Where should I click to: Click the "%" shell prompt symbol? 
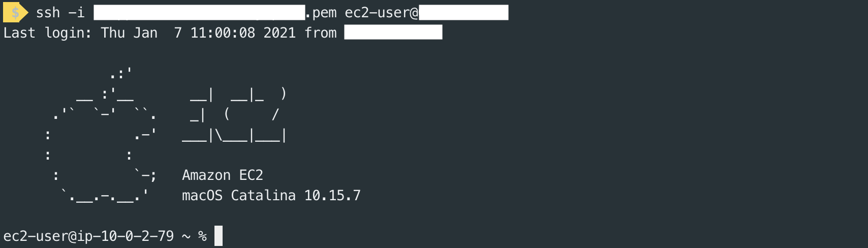(x=202, y=236)
